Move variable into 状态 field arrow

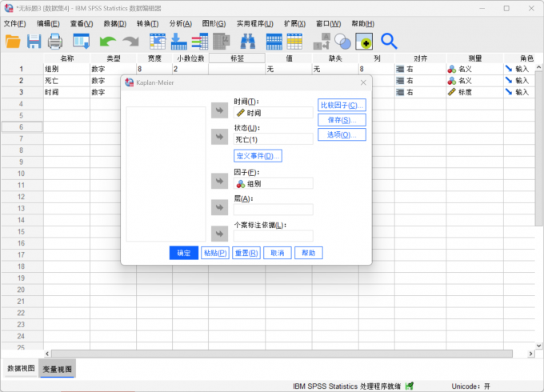220,137
